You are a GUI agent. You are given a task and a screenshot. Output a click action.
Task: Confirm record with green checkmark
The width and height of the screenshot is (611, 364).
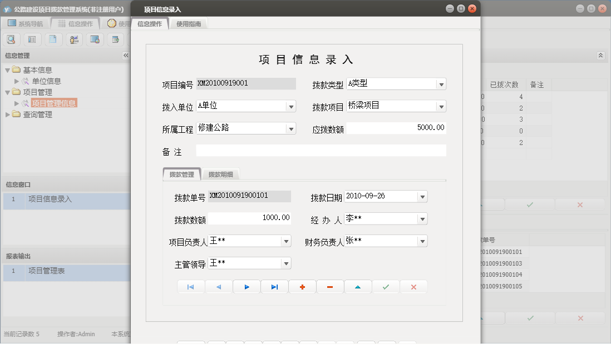coord(386,286)
